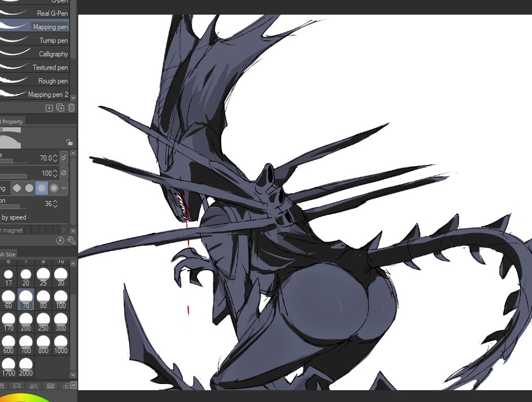Viewport: 532px width, 402px height.
Task: Reset tool settings to initial icon
Action: 60,240
